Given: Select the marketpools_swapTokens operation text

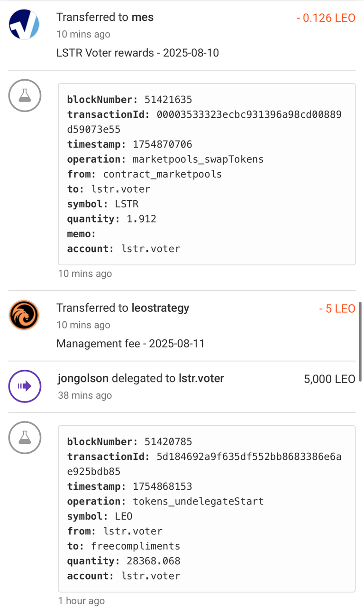Looking at the screenshot, I should [198, 159].
